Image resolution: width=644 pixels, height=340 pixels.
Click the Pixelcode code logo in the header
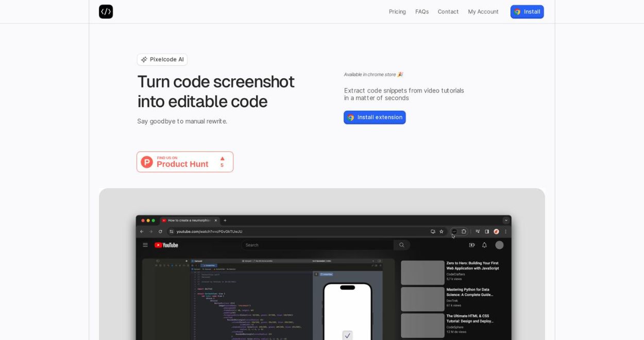click(106, 11)
